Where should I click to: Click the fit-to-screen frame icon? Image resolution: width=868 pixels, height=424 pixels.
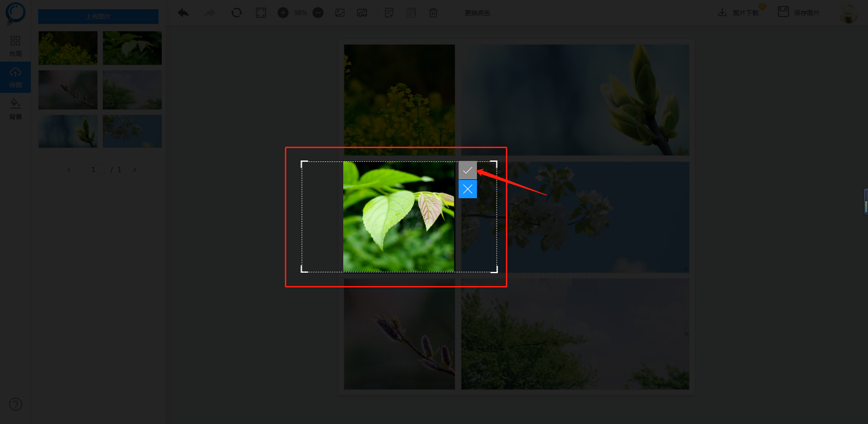pos(261,13)
